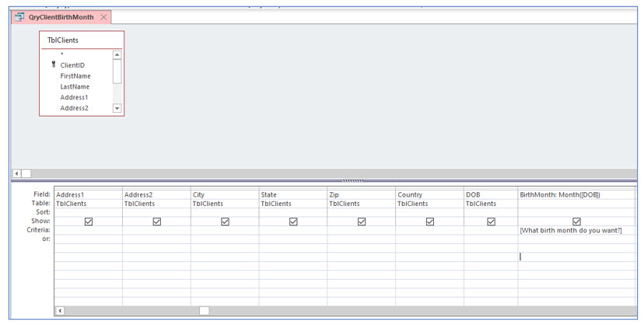The width and height of the screenshot is (644, 325).
Task: Select the FirstName field in TblClients
Action: click(75, 76)
